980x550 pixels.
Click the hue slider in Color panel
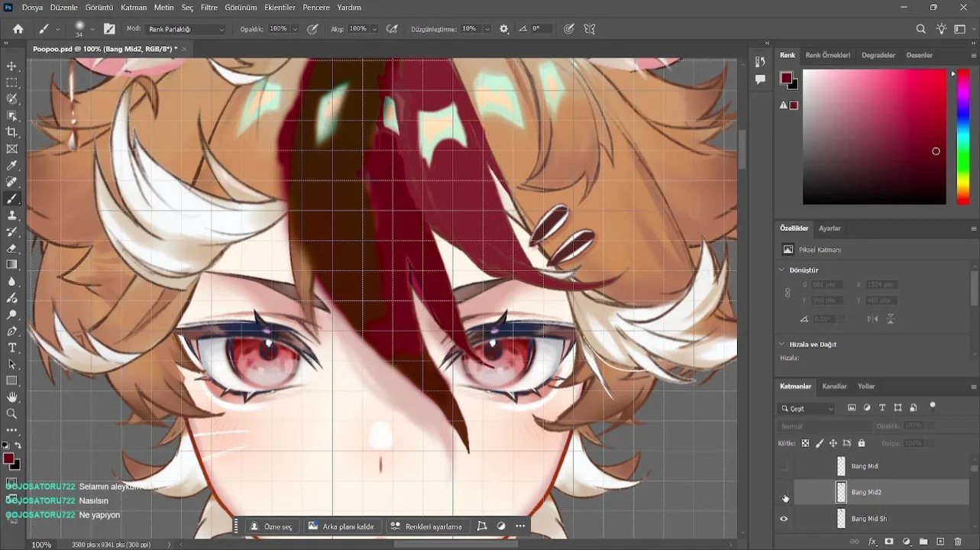pyautogui.click(x=963, y=137)
